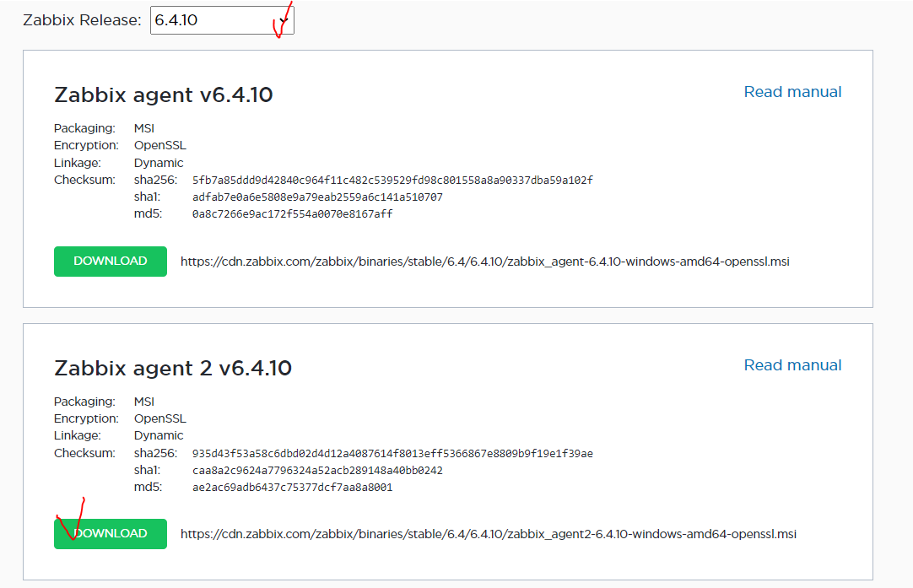This screenshot has width=913, height=588.
Task: Click the zabbix_agent2-6.4.10 download URL text
Action: click(x=489, y=535)
